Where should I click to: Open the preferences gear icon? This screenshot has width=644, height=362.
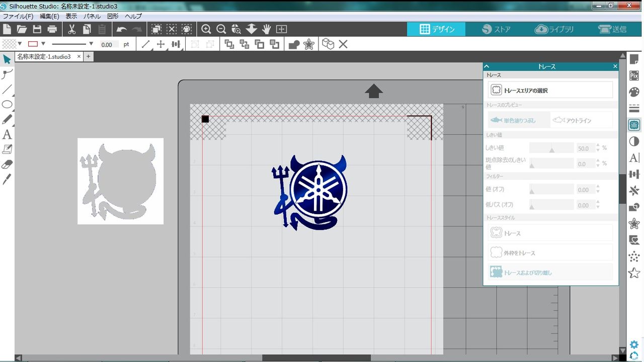point(634,345)
